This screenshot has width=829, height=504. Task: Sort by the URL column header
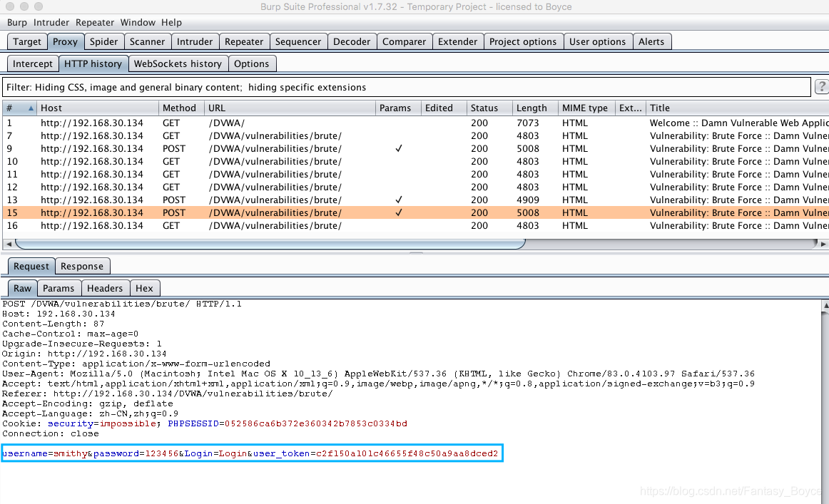pyautogui.click(x=290, y=108)
